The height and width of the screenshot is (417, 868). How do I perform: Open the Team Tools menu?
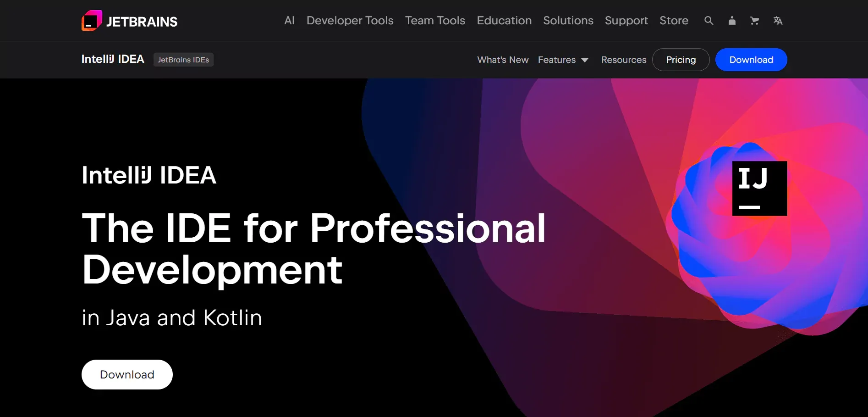pyautogui.click(x=435, y=21)
